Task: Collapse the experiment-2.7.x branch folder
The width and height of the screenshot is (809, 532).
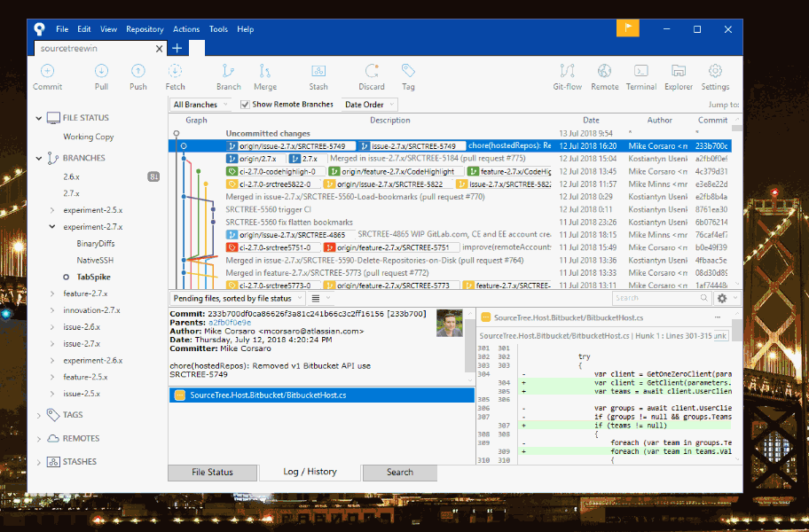Action: [x=52, y=227]
